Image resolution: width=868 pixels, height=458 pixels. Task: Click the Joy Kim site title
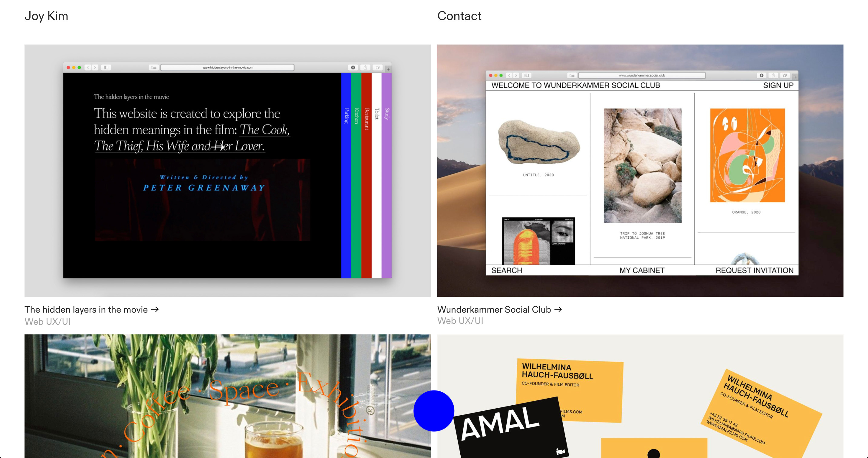[x=46, y=16]
